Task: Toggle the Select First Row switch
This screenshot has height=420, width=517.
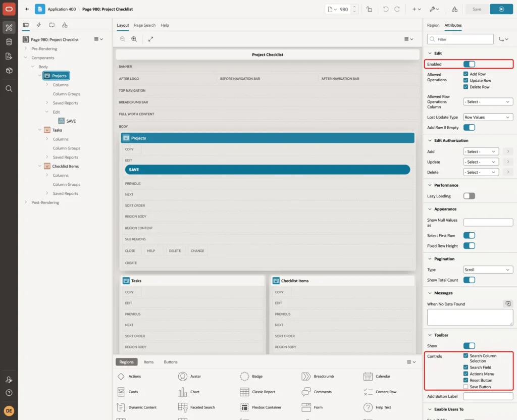Action: pos(469,235)
